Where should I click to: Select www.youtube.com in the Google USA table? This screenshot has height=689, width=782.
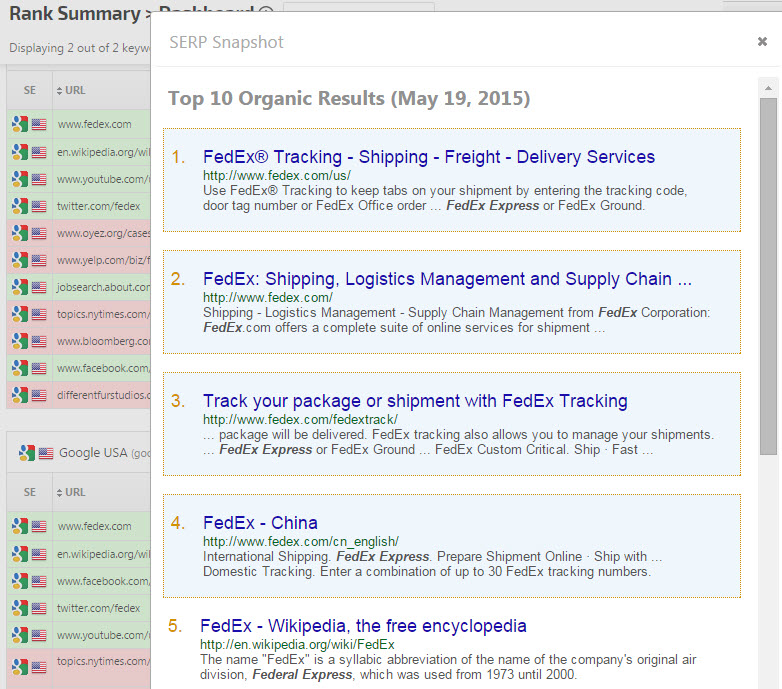(x=103, y=635)
